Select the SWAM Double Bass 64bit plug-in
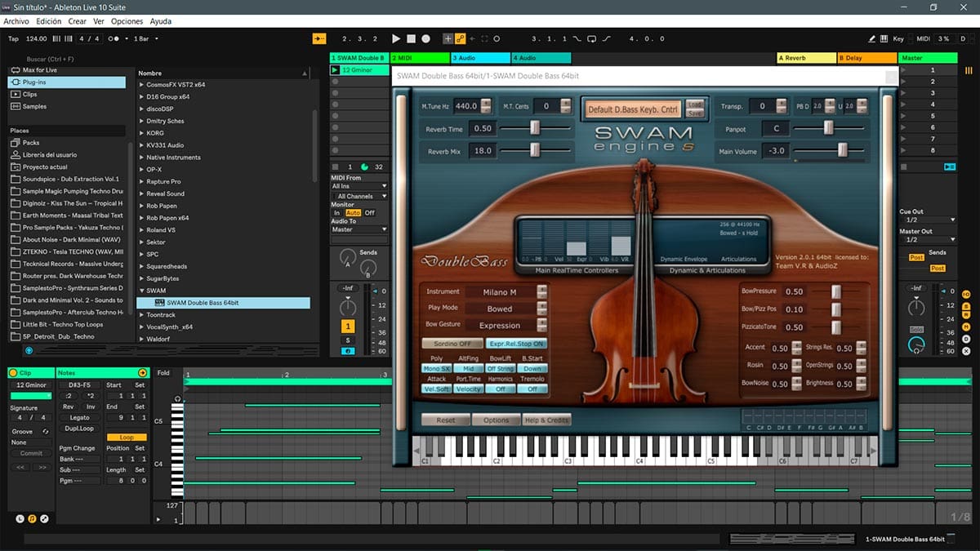The width and height of the screenshot is (980, 551). (x=224, y=303)
